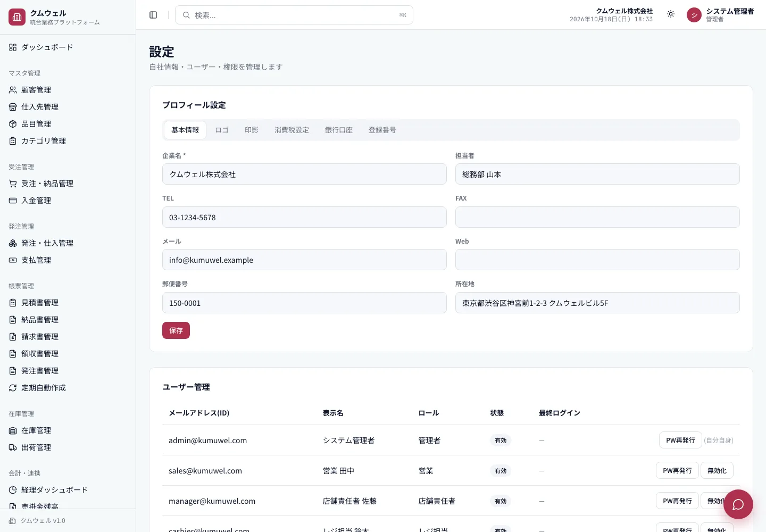Switch to the ロゴ tab
Image resolution: width=766 pixels, height=532 pixels.
222,130
